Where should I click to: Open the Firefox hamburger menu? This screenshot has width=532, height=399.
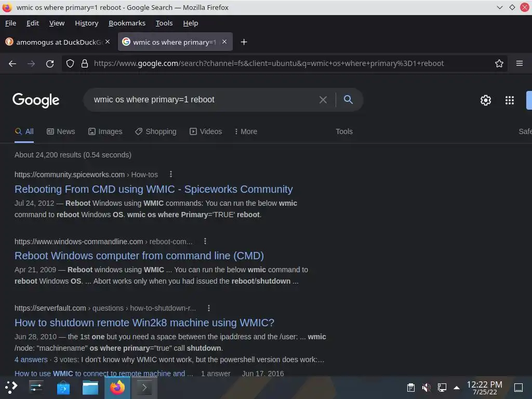pyautogui.click(x=519, y=63)
